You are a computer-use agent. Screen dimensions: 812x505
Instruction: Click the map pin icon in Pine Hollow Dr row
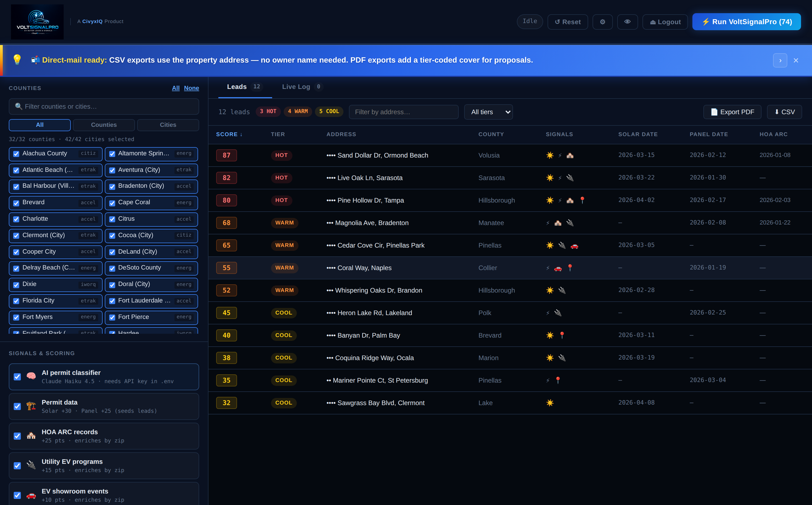coord(582,200)
